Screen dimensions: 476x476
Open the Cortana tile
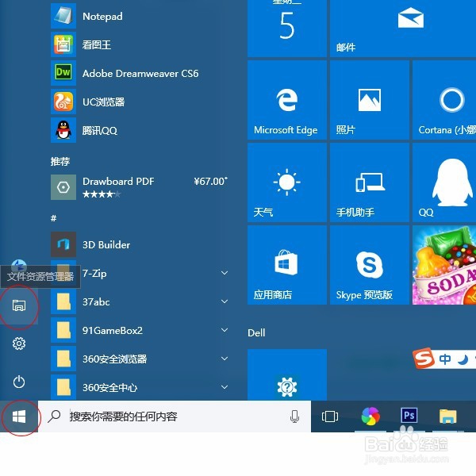click(x=444, y=100)
